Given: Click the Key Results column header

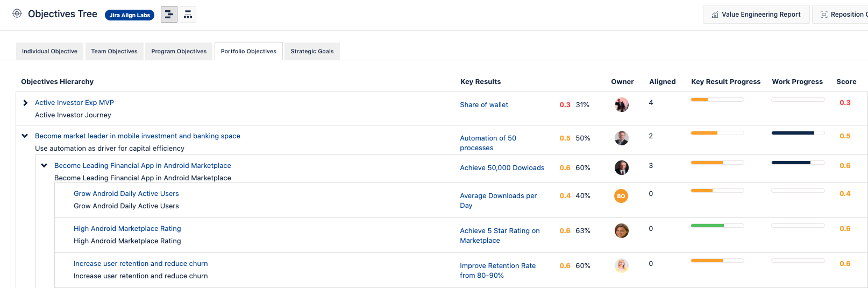Looking at the screenshot, I should 480,81.
